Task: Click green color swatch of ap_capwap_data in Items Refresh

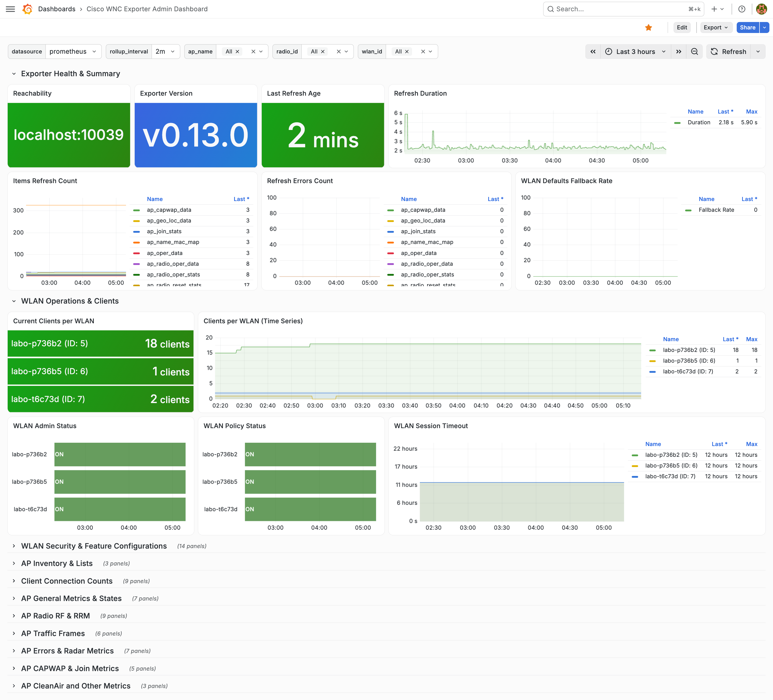Action: (136, 210)
